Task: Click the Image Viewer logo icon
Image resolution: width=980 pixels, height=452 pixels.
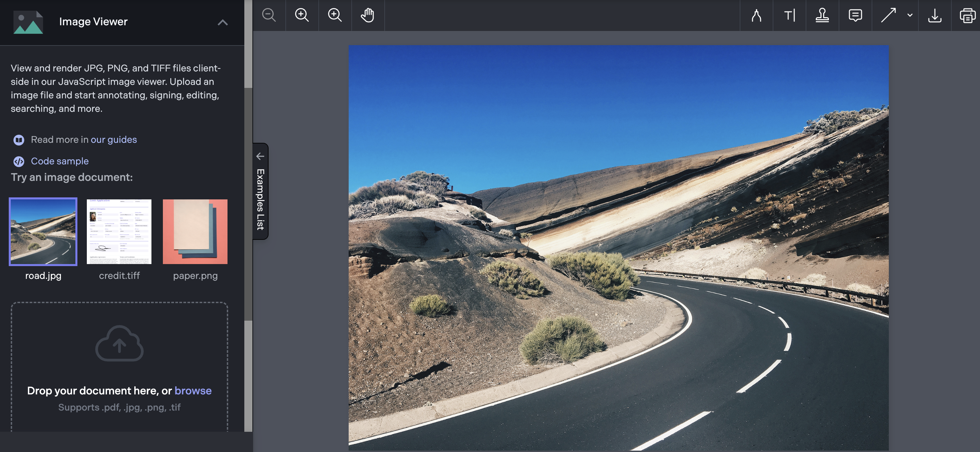Action: [x=28, y=22]
